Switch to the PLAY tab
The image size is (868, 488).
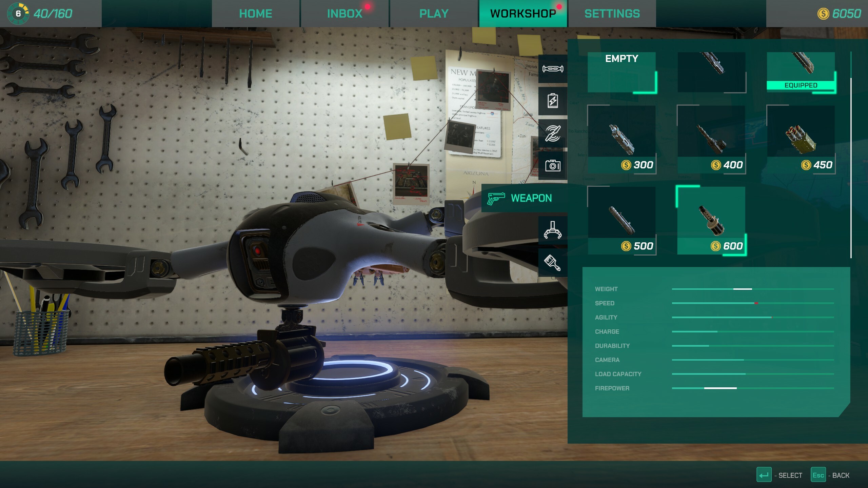tap(434, 14)
